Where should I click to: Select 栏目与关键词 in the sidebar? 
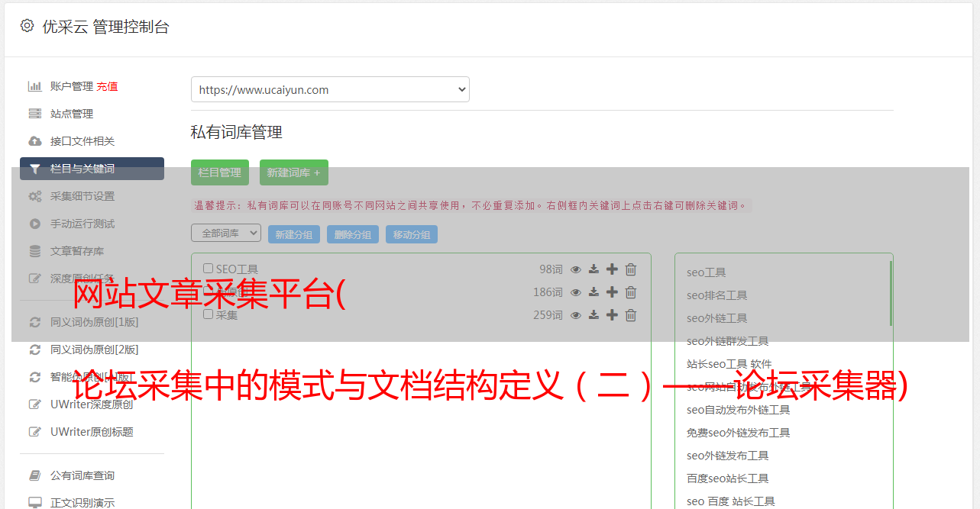[x=92, y=169]
